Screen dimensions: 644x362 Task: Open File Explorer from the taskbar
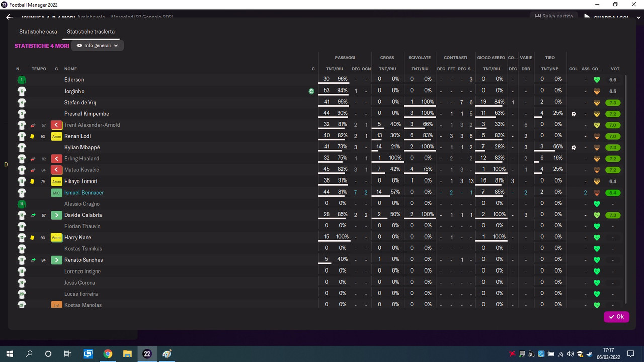pyautogui.click(x=127, y=354)
